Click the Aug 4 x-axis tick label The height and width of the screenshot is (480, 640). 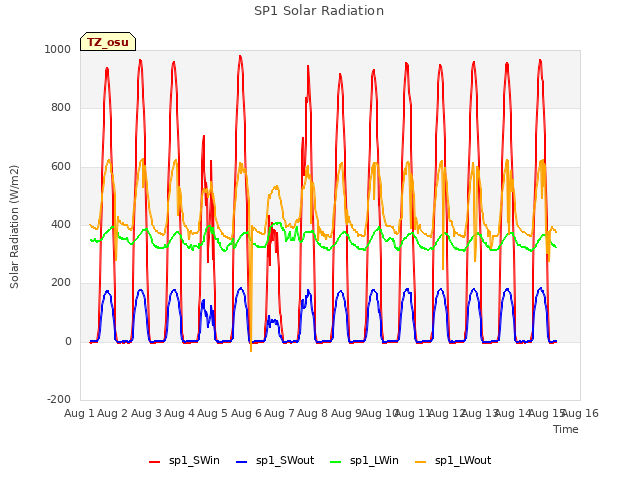click(x=179, y=413)
